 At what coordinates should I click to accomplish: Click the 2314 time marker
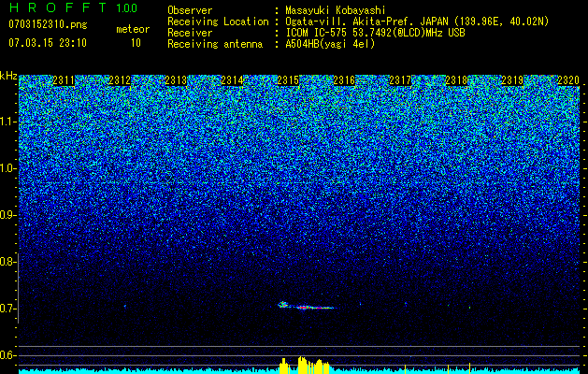click(x=232, y=80)
